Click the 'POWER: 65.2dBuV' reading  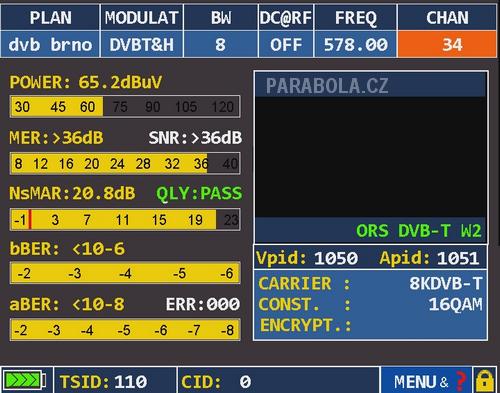(86, 82)
